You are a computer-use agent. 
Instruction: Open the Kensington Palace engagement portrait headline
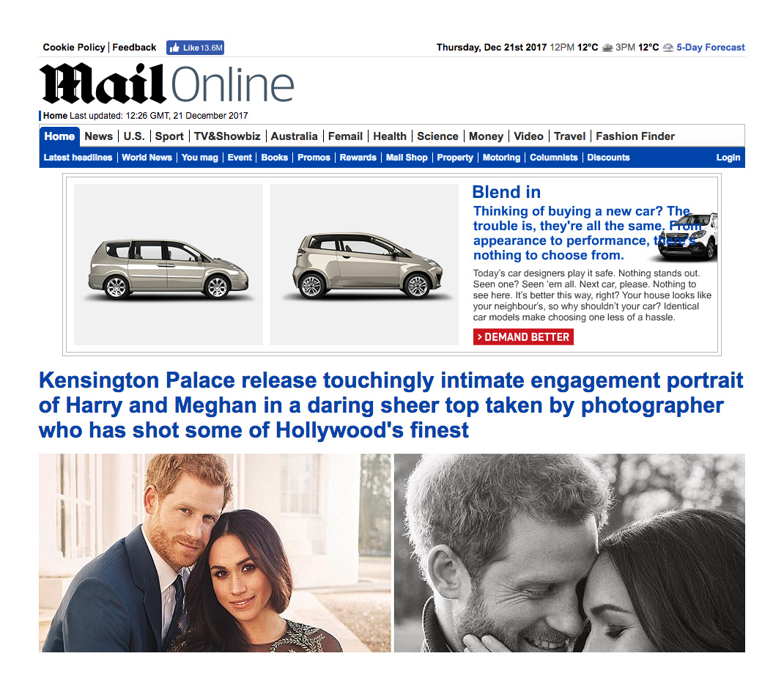click(x=391, y=405)
